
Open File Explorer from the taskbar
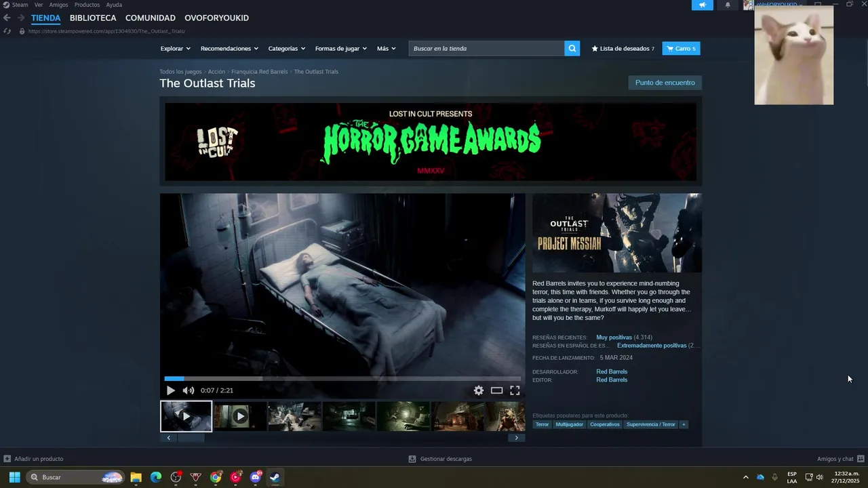coord(136,477)
